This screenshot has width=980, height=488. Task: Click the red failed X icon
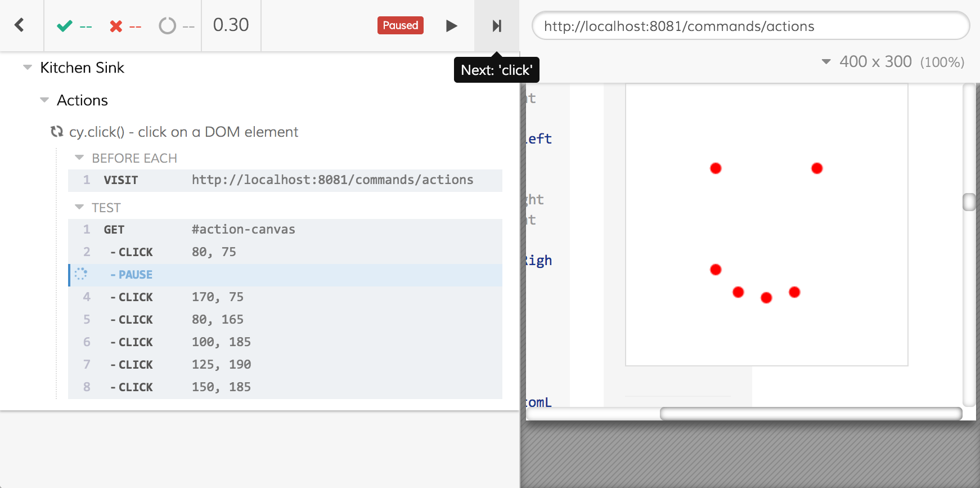[116, 26]
